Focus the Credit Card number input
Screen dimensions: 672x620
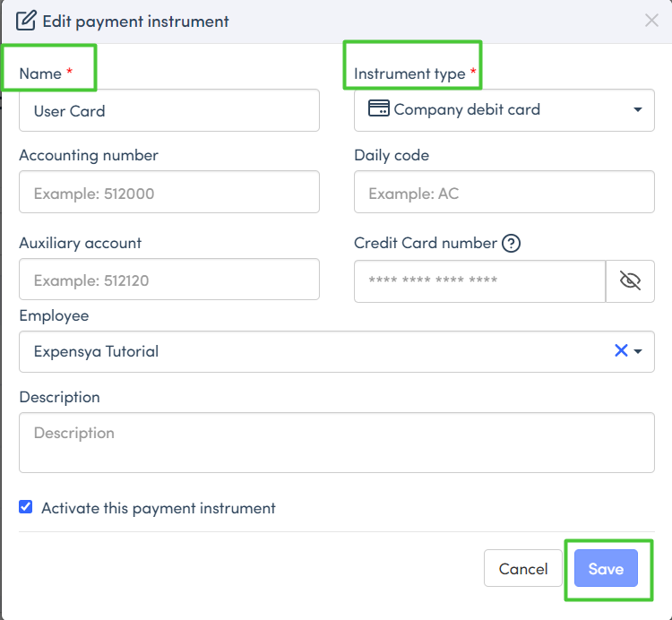(479, 281)
